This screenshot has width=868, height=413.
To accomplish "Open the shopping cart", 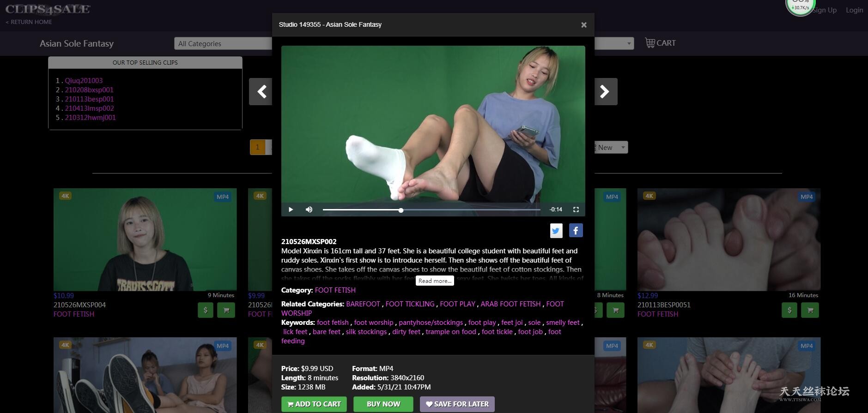I will tap(660, 43).
